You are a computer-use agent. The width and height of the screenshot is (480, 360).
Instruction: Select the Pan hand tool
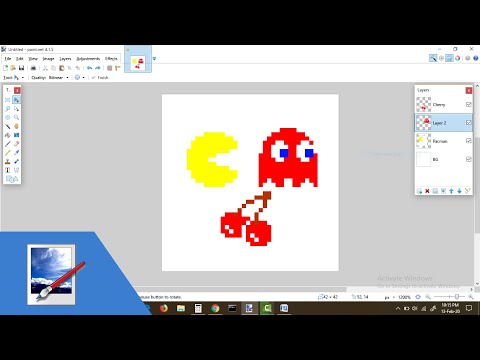[x=16, y=126]
